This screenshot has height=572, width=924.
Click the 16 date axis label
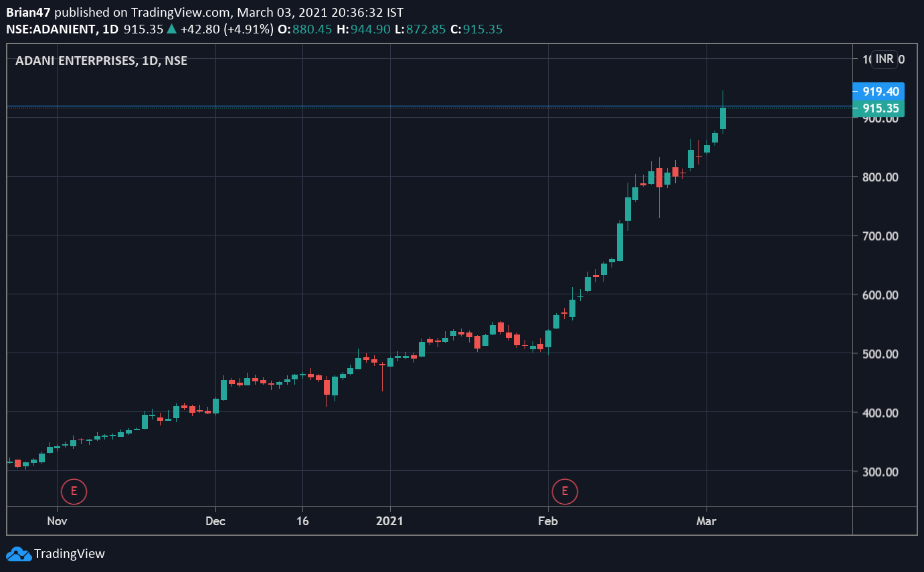tap(302, 520)
